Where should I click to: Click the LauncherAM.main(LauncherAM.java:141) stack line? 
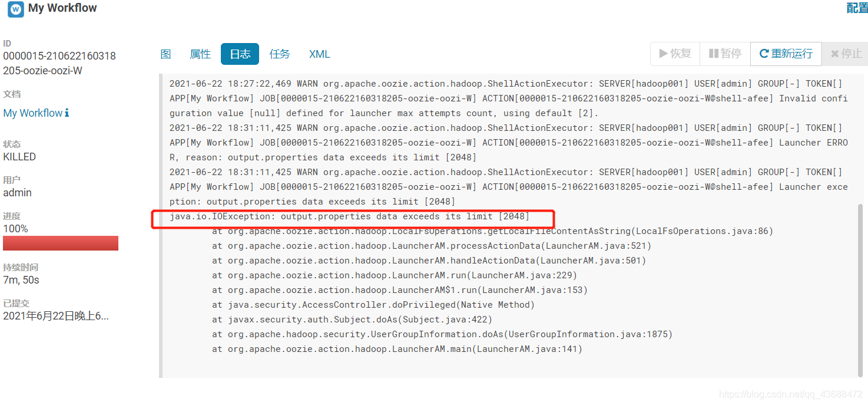coord(397,349)
